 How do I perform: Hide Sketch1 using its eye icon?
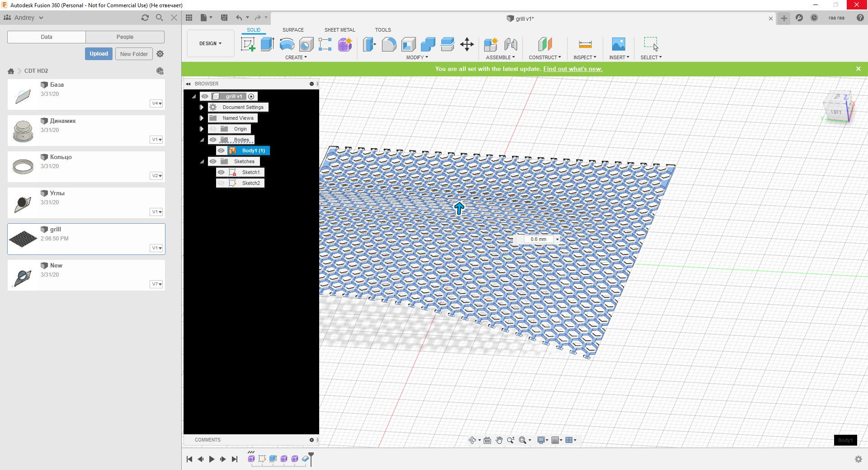point(221,172)
